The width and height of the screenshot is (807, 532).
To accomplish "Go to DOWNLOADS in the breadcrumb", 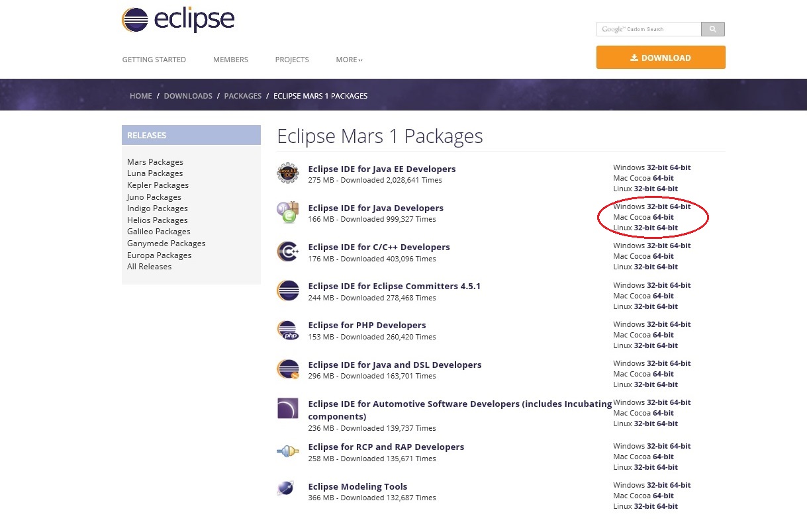I will pos(188,96).
